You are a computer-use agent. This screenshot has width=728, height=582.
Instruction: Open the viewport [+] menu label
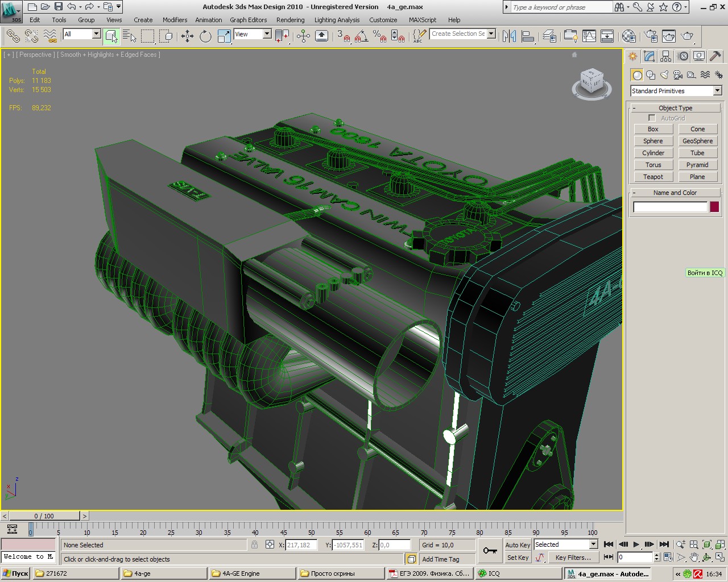[9, 55]
